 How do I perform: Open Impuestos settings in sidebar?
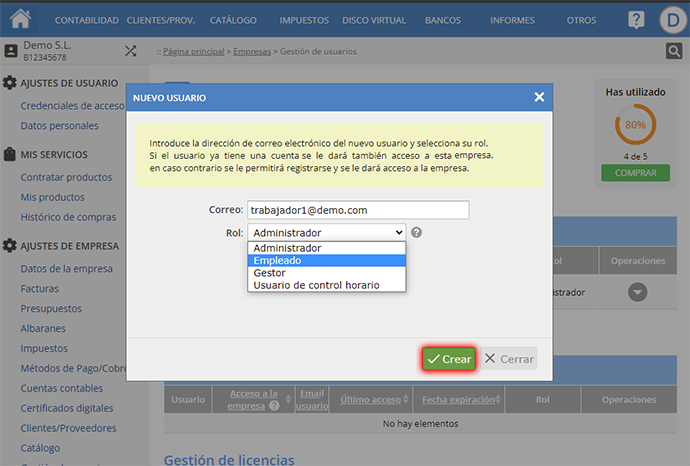point(44,348)
